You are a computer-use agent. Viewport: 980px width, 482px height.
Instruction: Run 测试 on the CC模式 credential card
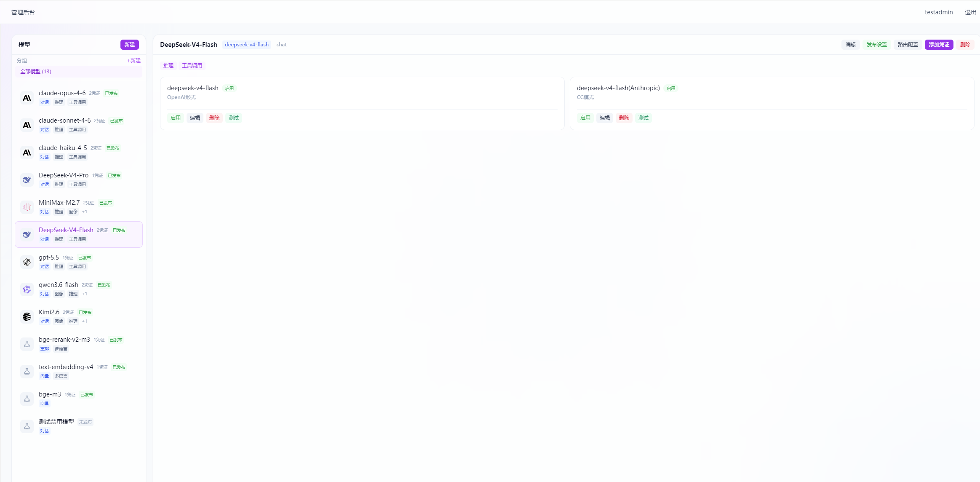click(x=644, y=118)
